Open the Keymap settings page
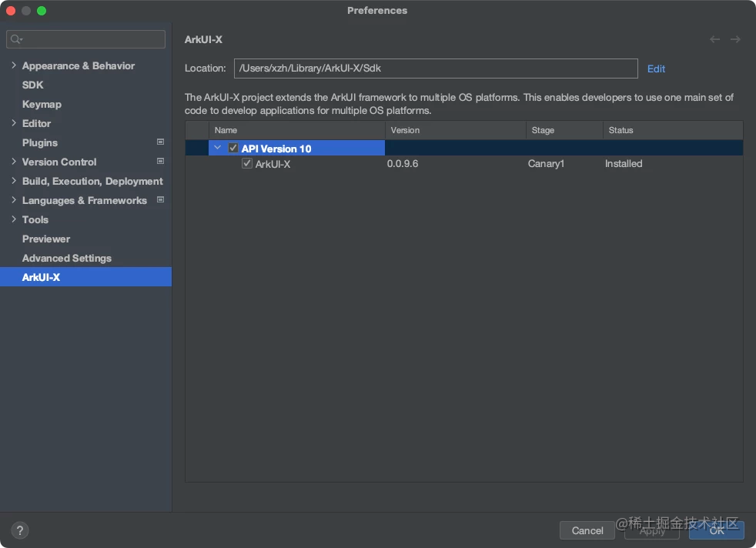 coord(42,104)
